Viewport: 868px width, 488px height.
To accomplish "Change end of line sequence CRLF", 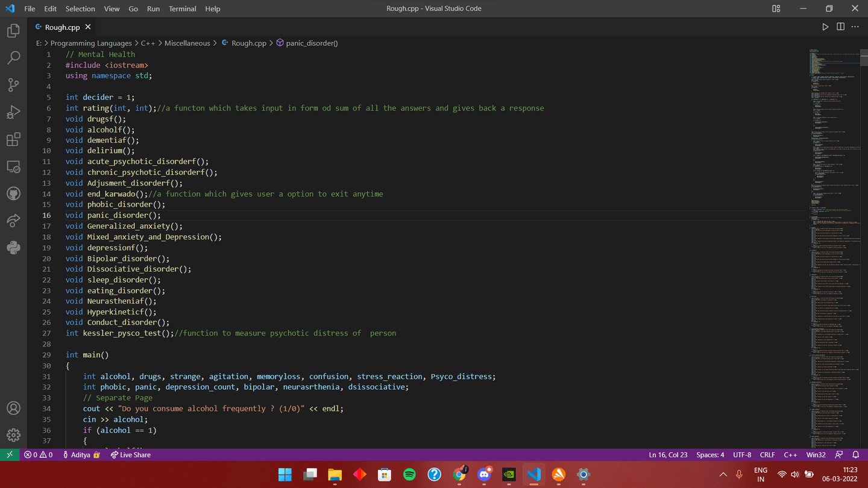I will (x=767, y=455).
